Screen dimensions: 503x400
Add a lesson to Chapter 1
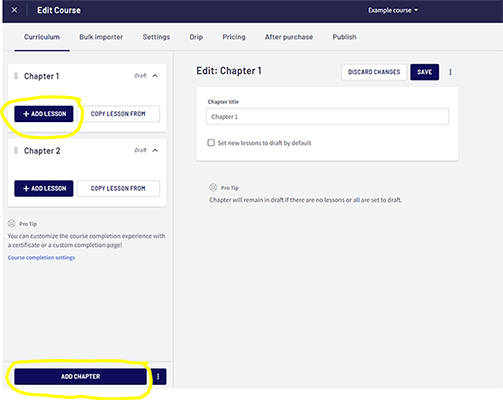pos(44,114)
